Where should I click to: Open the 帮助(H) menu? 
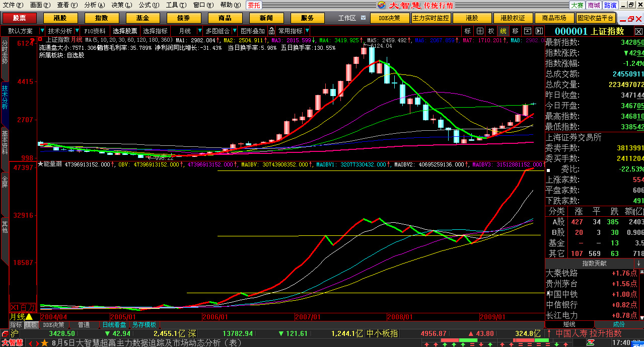coord(230,5)
